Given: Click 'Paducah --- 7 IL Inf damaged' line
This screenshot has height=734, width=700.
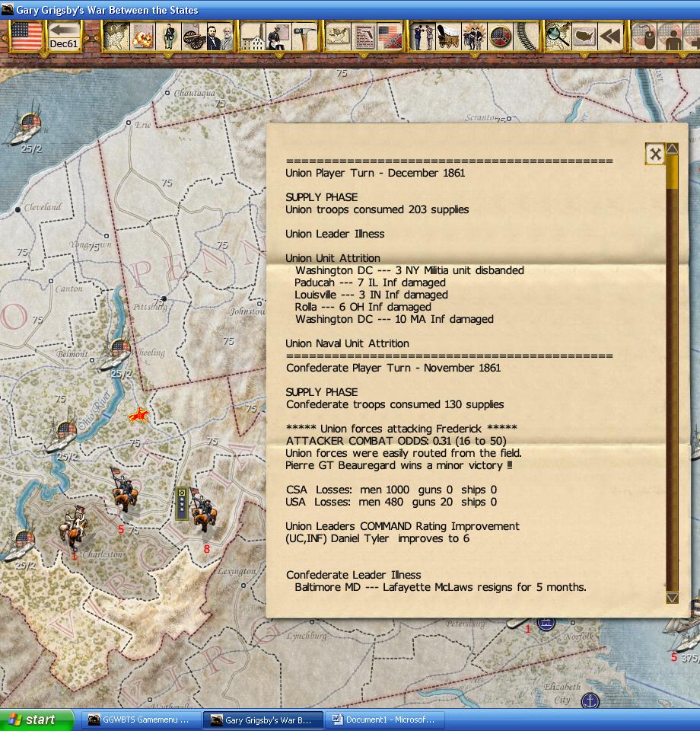Looking at the screenshot, I should pyautogui.click(x=370, y=282).
